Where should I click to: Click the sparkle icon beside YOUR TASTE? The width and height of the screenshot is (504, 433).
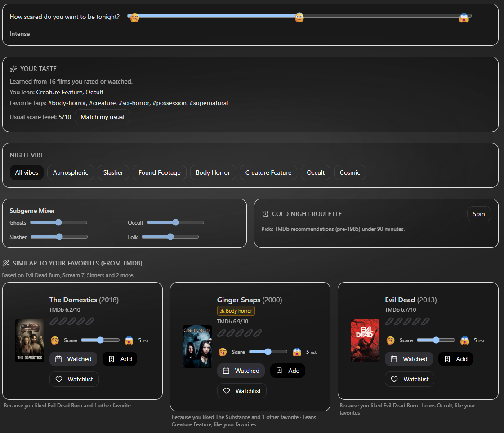tap(13, 69)
